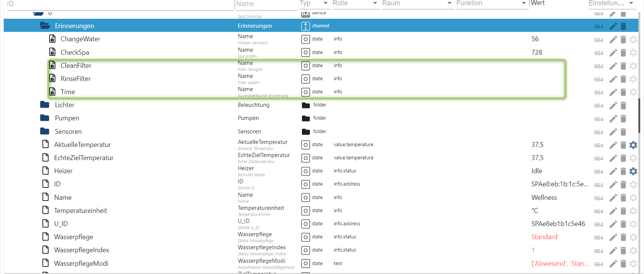Image resolution: width=644 pixels, height=274 pixels.
Task: Click the SPAe8eb1b1c5e46 value of U_ID
Action: coord(558,224)
